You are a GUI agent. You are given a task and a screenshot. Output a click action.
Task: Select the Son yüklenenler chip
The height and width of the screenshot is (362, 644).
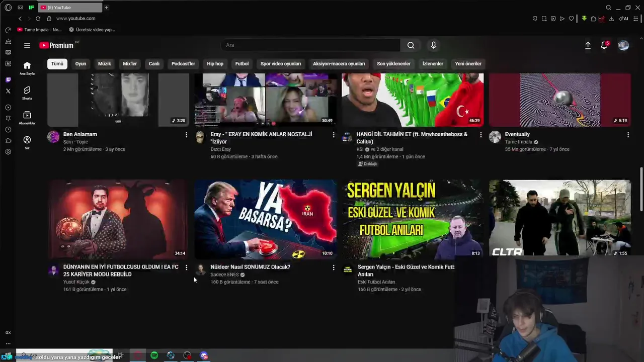click(x=393, y=64)
